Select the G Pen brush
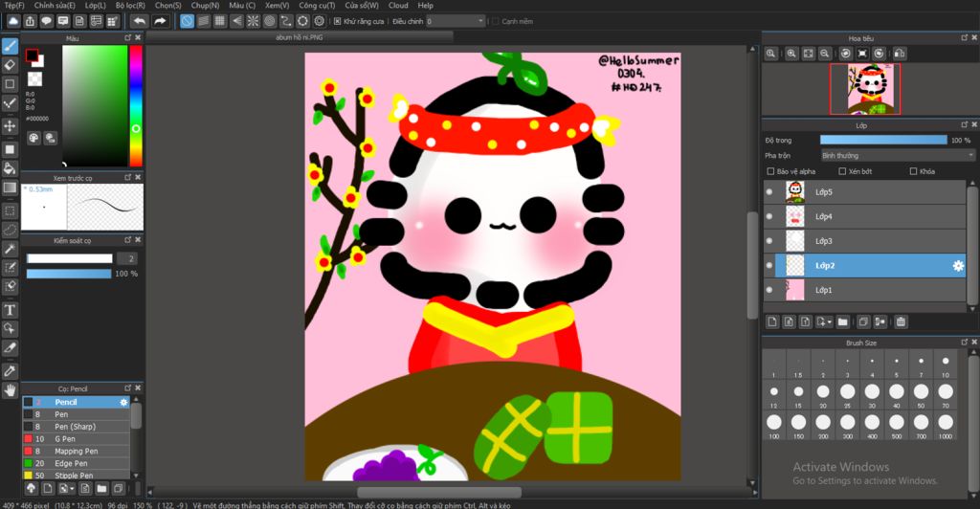 click(x=77, y=439)
